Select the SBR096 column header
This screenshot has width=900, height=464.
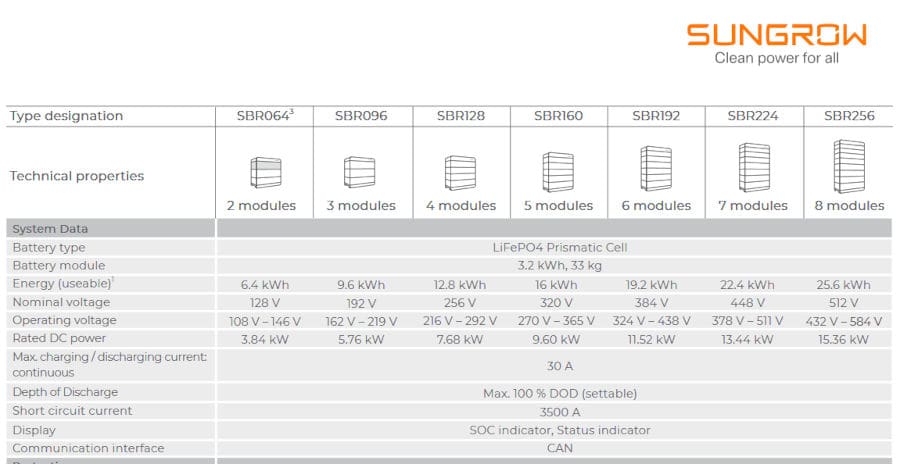click(x=361, y=115)
